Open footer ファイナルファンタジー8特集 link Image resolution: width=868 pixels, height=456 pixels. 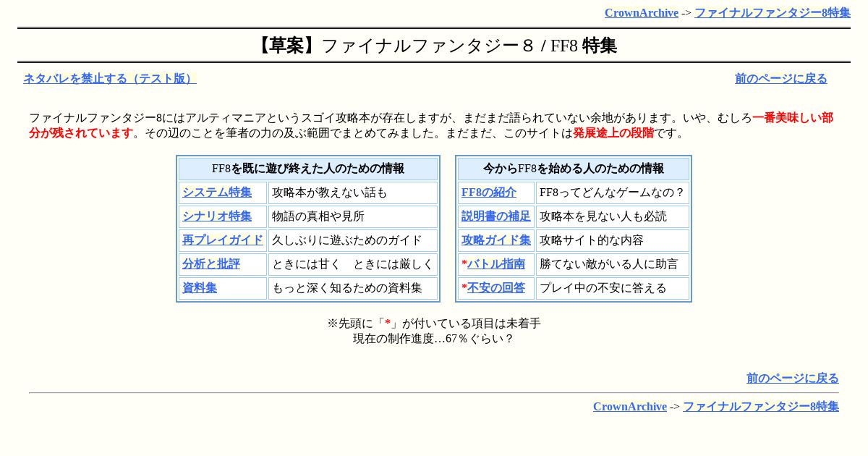coord(761,407)
